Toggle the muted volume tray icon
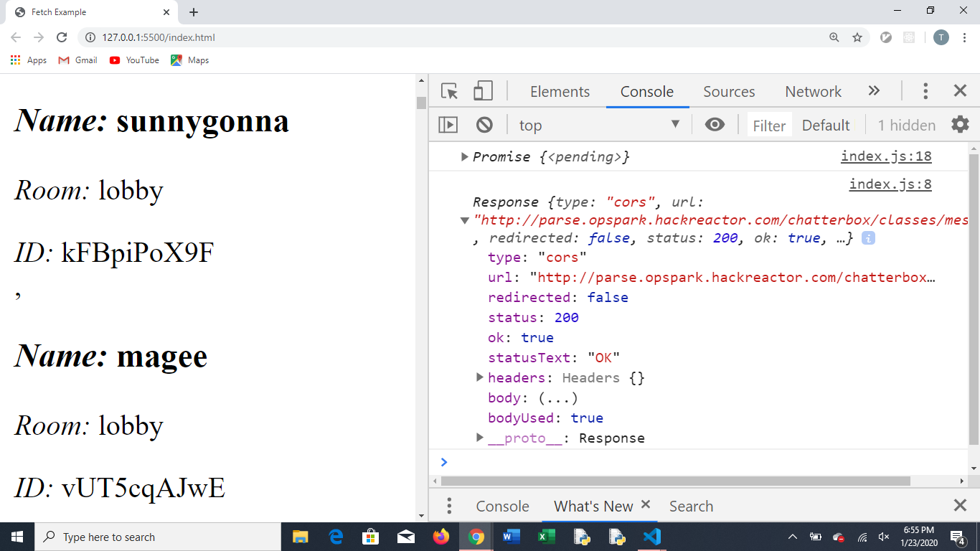This screenshot has height=551, width=980. [x=884, y=537]
